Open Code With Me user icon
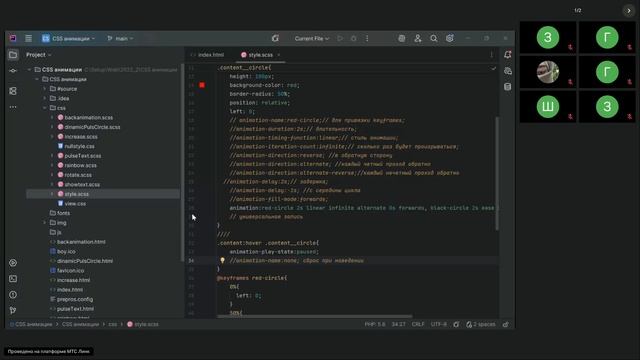Viewport: 640px width, 360px height. (x=418, y=38)
